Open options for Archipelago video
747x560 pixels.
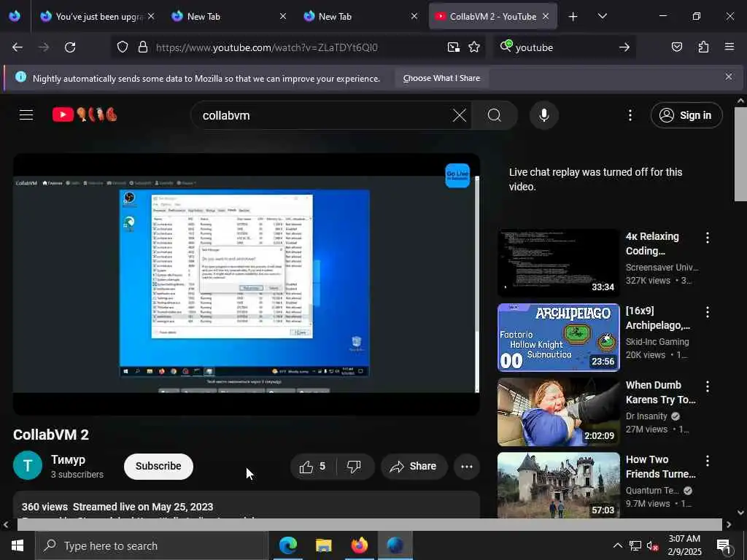pos(707,312)
